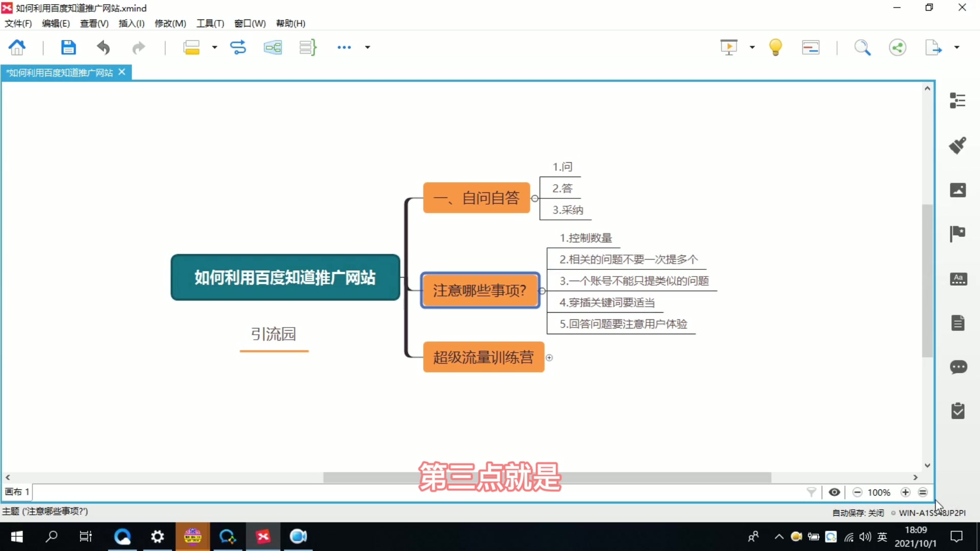Click the horizontal scrollbar thumb

[x=547, y=478]
